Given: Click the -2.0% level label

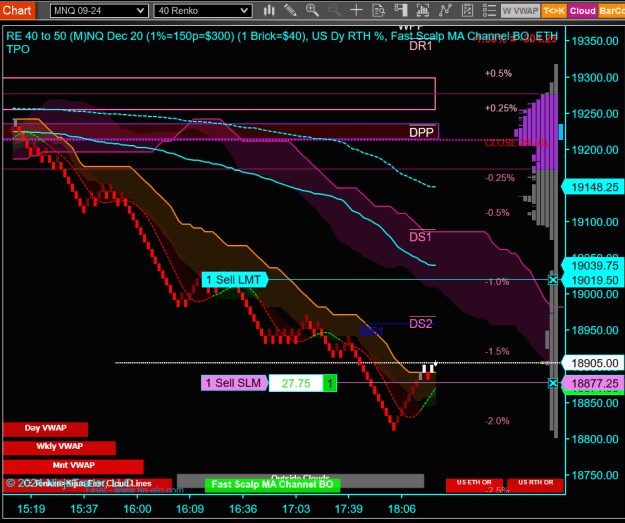Looking at the screenshot, I should tap(497, 421).
